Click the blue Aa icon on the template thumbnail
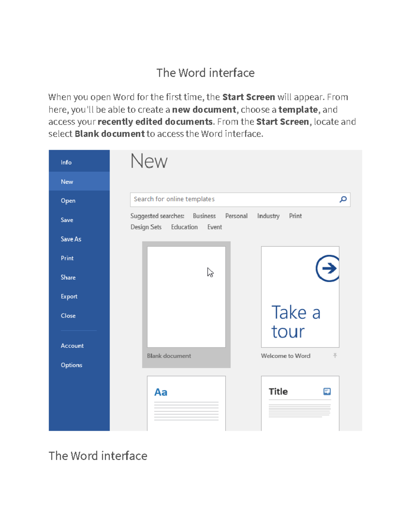 [x=160, y=392]
